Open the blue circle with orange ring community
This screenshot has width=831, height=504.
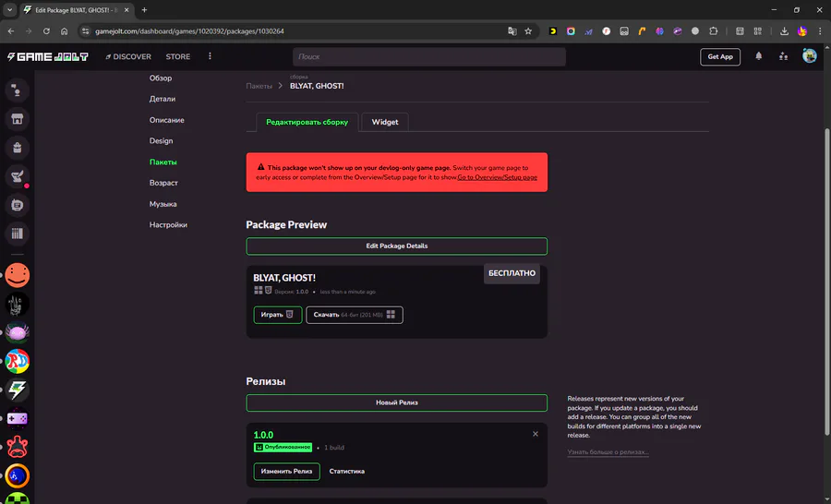pos(17,476)
